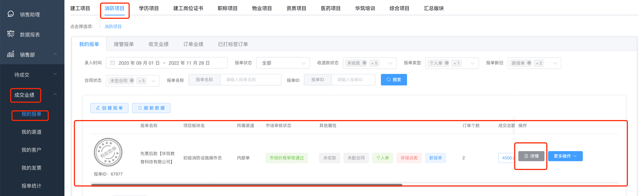
Task: Click the 刷新数据 button
Action: [x=151, y=108]
